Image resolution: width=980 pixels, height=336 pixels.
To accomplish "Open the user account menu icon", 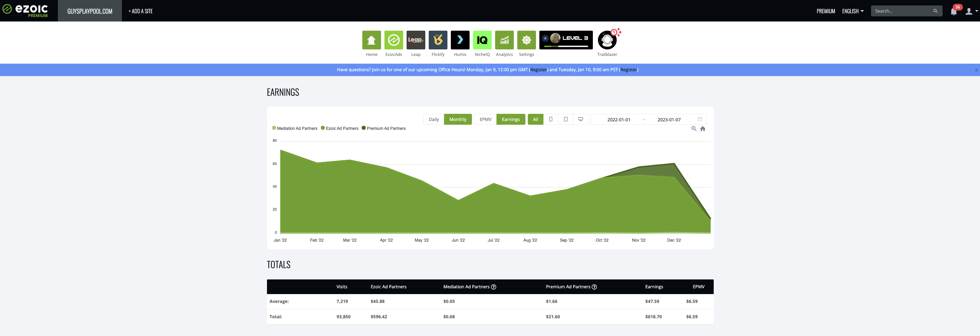I will pos(969,11).
